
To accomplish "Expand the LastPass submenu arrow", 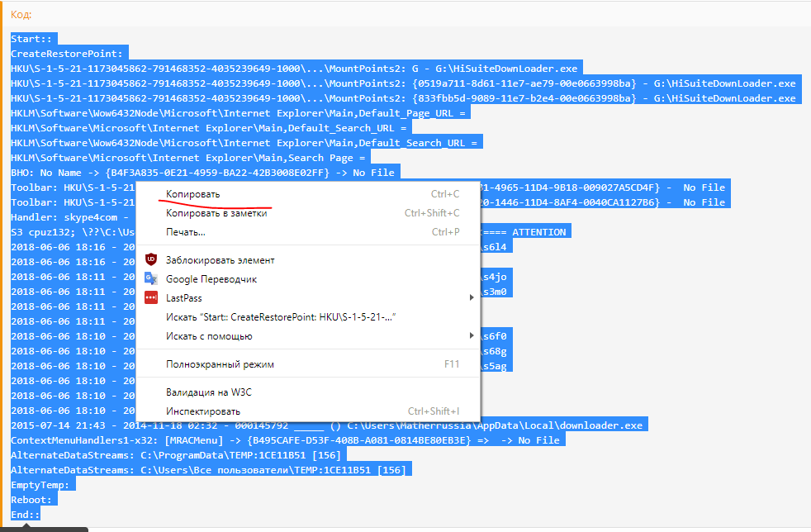I will (x=472, y=298).
